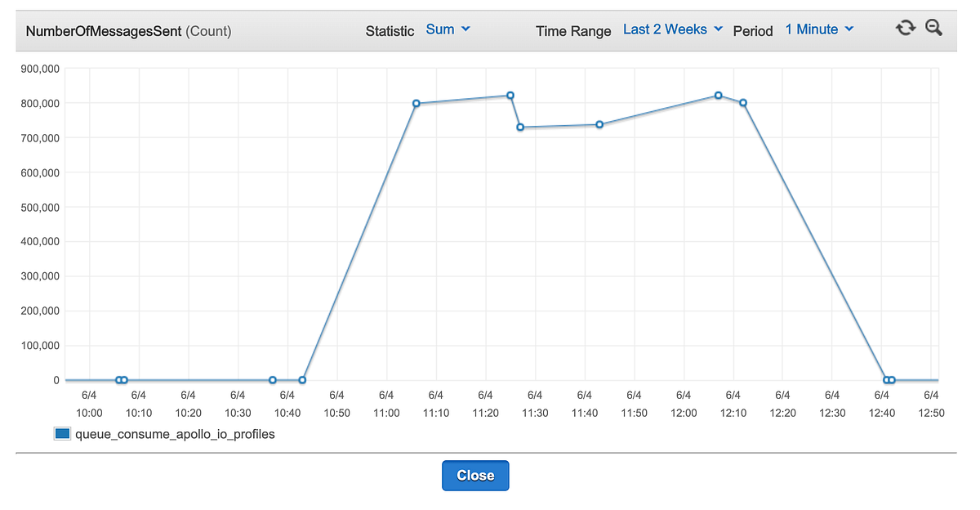Viewport: 980px width, 510px height.
Task: Select the legend color swatch for queue_consume_apollo_io_profiles
Action: [61, 434]
